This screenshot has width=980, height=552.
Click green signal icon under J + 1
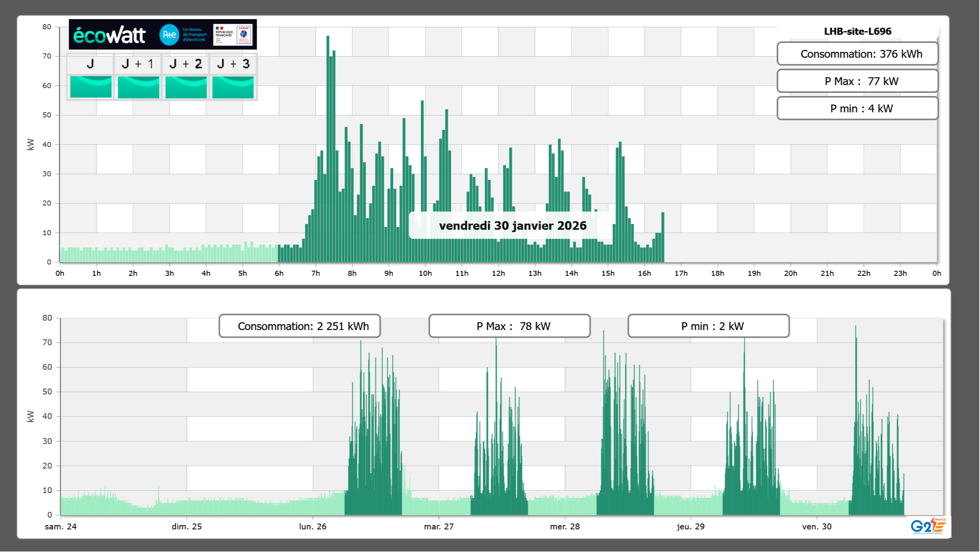[138, 87]
